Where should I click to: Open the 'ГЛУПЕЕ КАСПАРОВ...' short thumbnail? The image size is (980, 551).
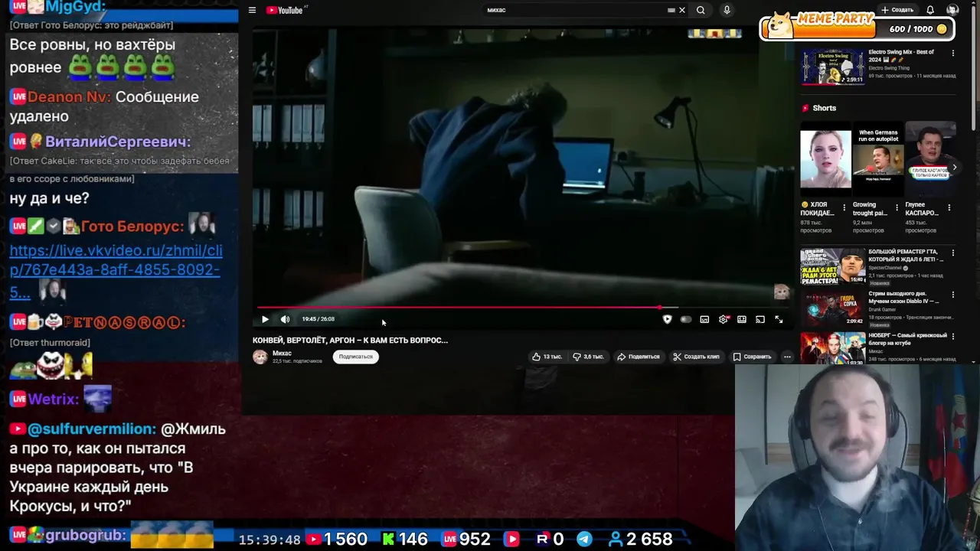[x=930, y=159]
